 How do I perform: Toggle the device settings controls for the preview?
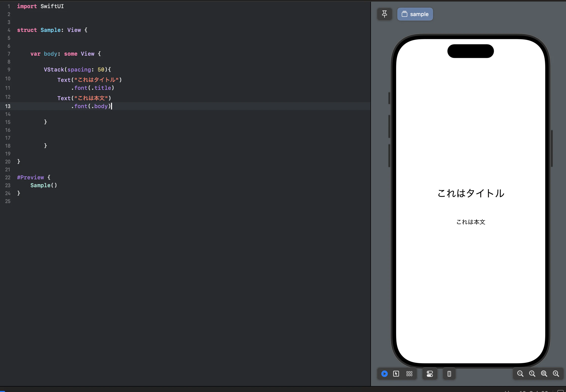(430, 374)
